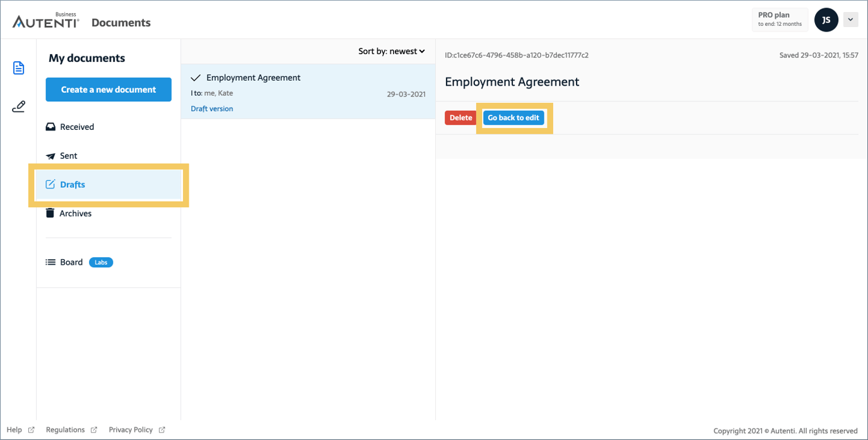Viewport: 868px width, 440px height.
Task: Click the PRO plan badge
Action: click(780, 20)
